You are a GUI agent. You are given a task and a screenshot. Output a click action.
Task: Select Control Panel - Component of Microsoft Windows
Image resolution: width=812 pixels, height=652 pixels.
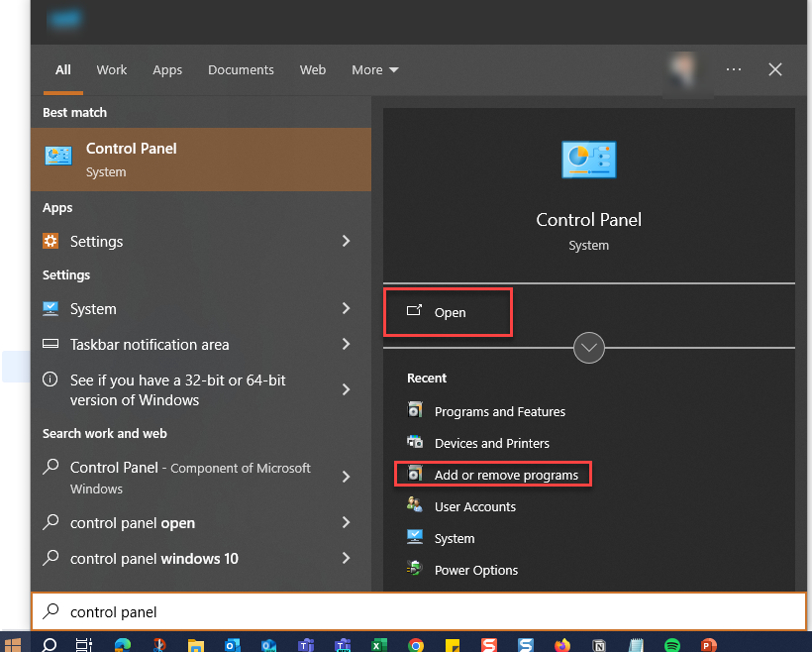coord(201,477)
